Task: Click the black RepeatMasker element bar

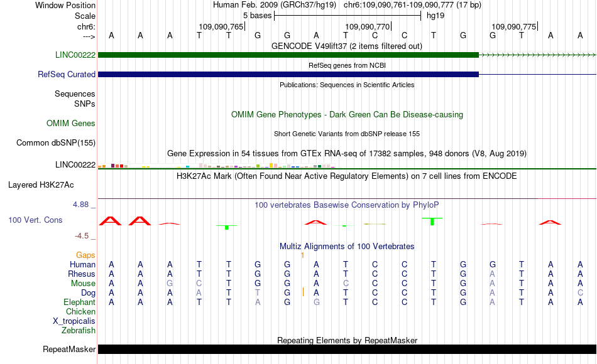Action: (x=347, y=349)
